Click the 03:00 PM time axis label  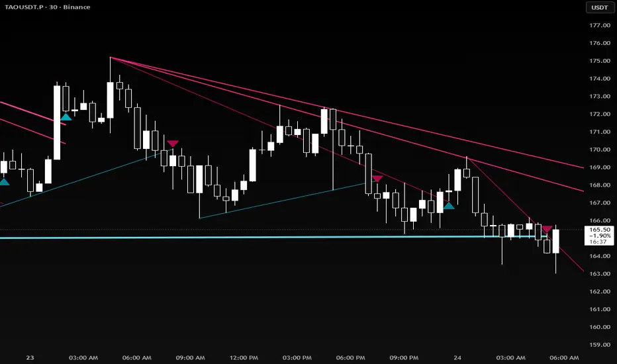pyautogui.click(x=297, y=357)
